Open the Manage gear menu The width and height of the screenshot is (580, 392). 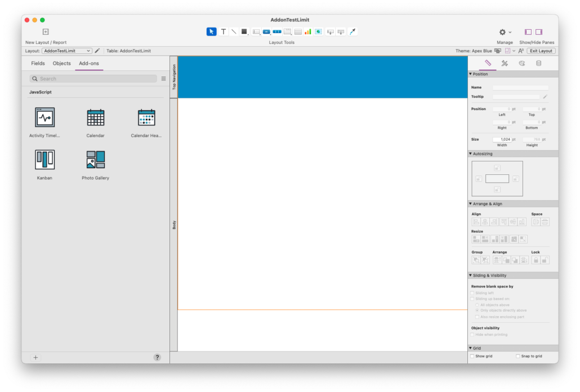(x=504, y=32)
